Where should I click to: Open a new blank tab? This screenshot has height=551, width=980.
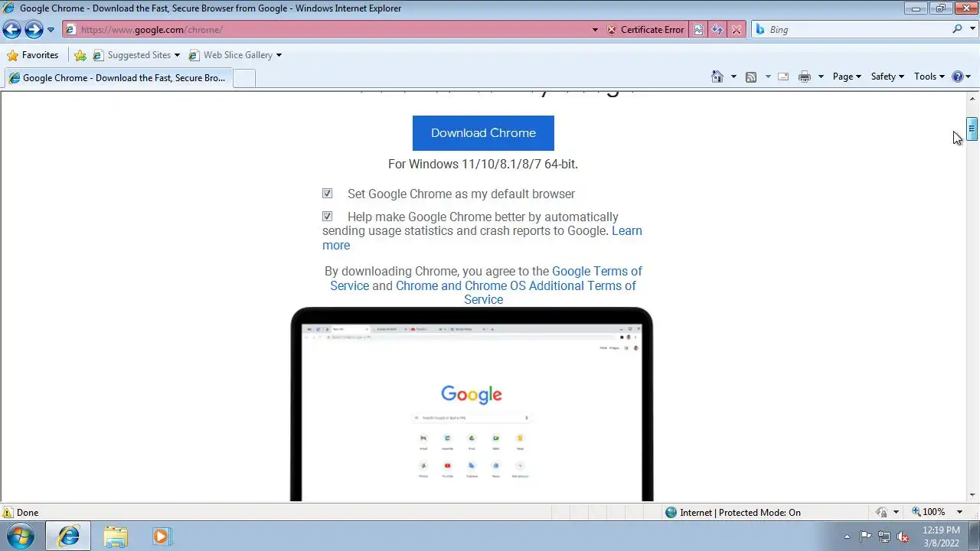click(243, 78)
